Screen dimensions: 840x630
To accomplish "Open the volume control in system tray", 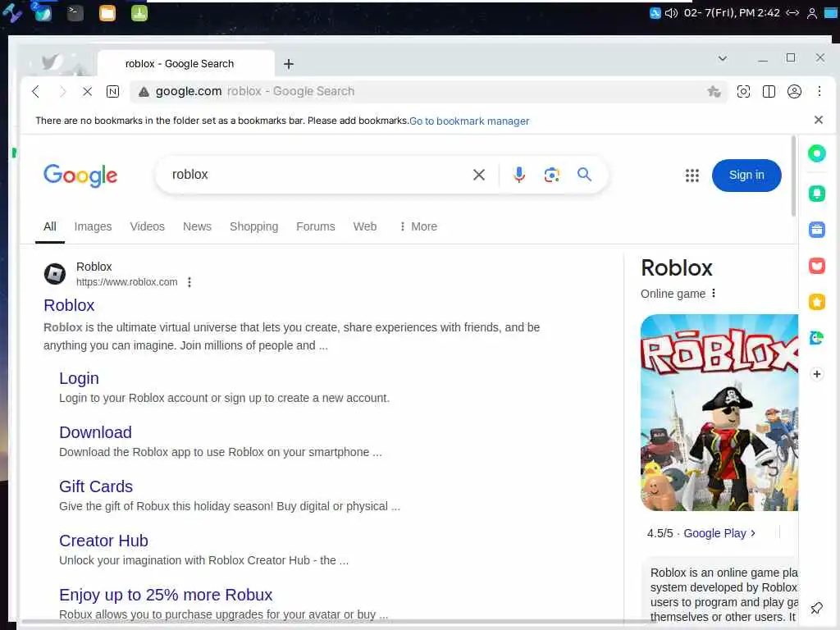I will point(671,13).
